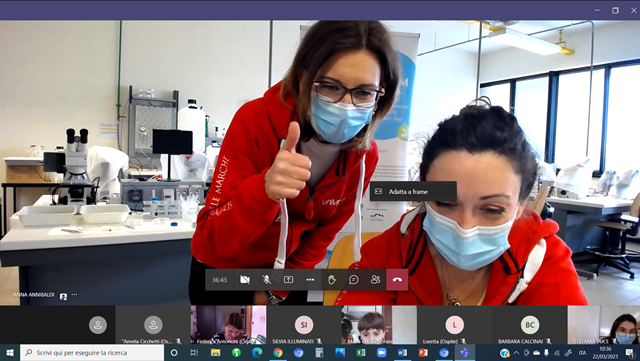Select the SILVIA ILLUMINATI participant tile
Image resolution: width=640 pixels, height=361 pixels.
tap(304, 325)
